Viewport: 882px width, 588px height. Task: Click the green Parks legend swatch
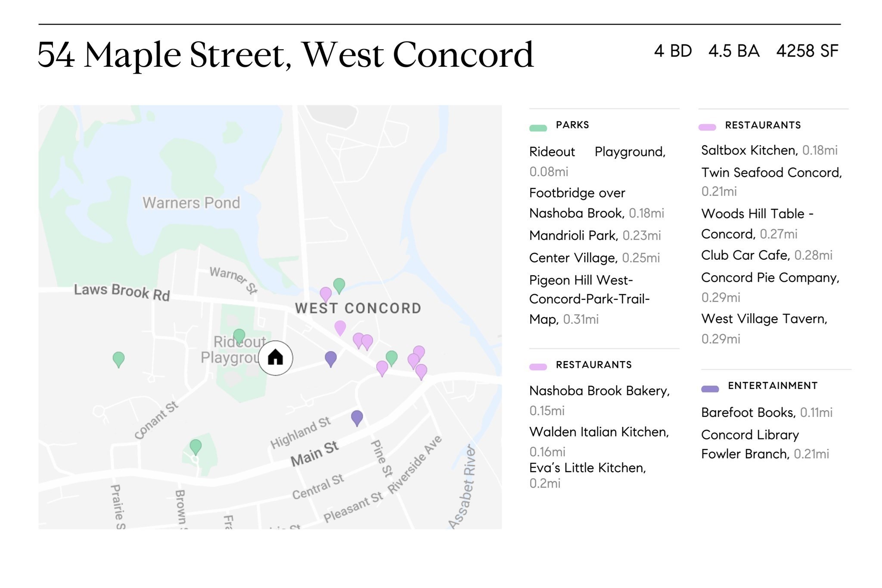538,128
